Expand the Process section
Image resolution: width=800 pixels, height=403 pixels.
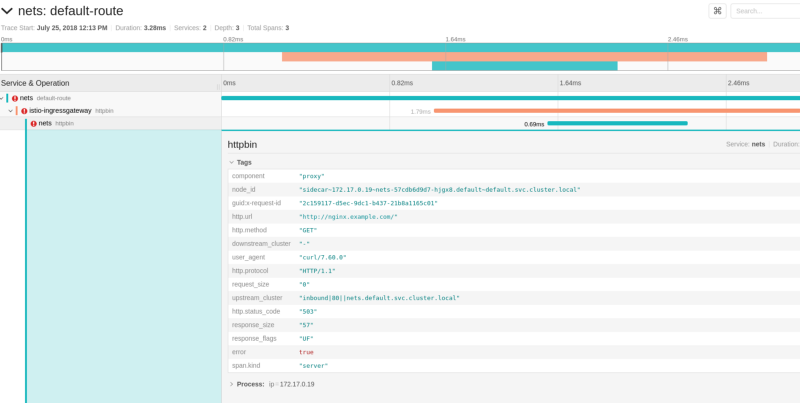(x=232, y=384)
